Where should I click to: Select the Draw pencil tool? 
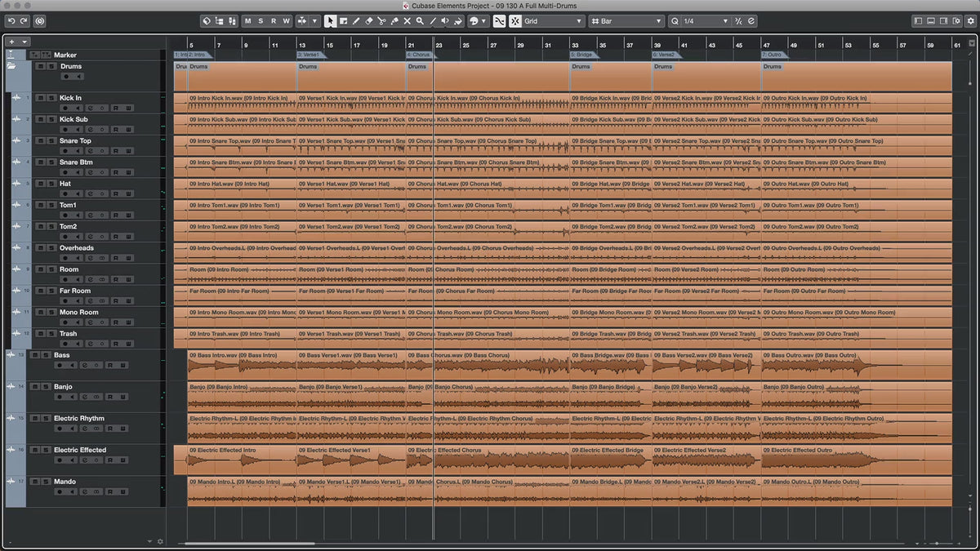click(356, 20)
